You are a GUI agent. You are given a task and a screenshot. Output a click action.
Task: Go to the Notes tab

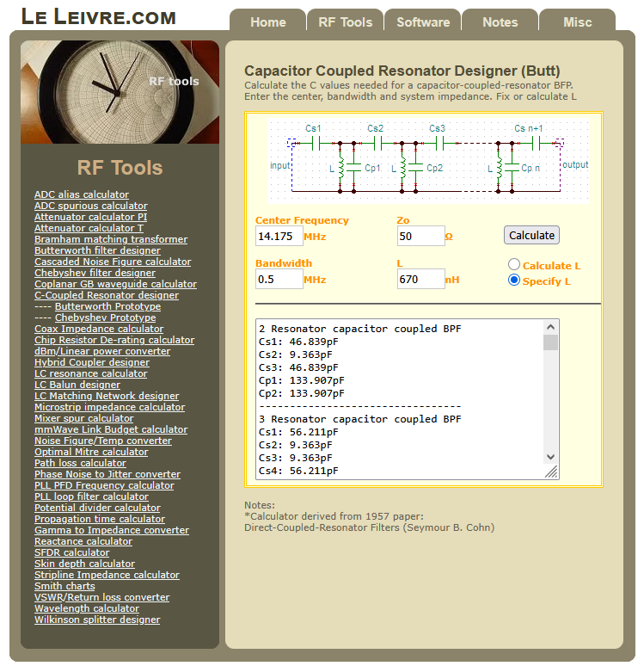[500, 22]
